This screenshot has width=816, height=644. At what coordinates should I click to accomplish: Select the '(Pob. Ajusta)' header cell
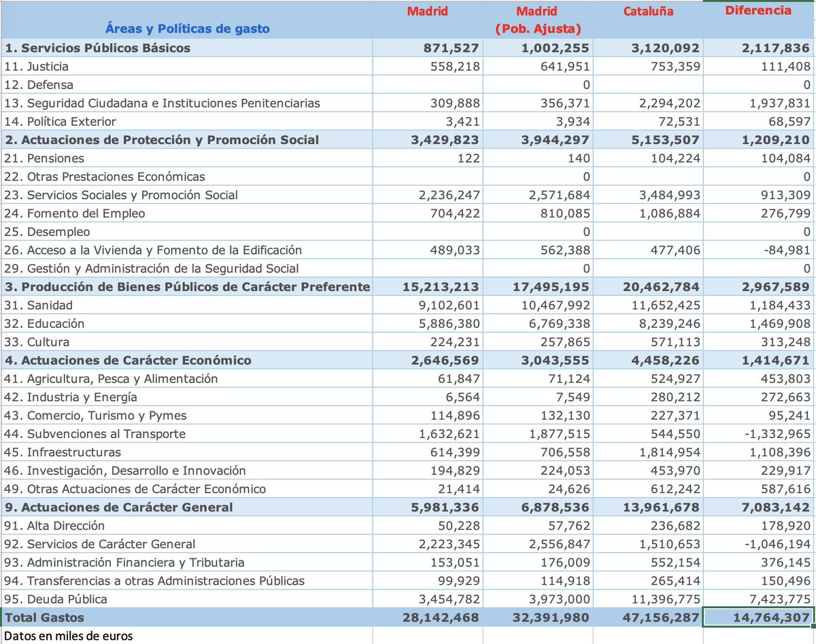pos(537,29)
